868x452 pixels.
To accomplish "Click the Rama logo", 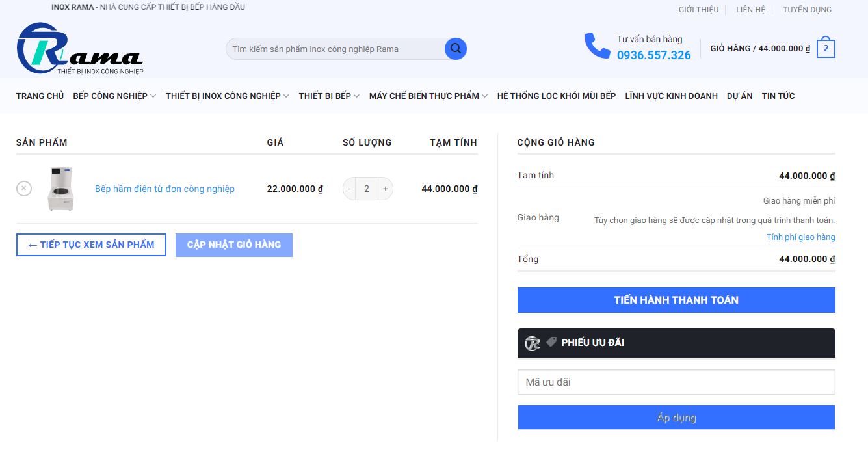I will tap(80, 49).
